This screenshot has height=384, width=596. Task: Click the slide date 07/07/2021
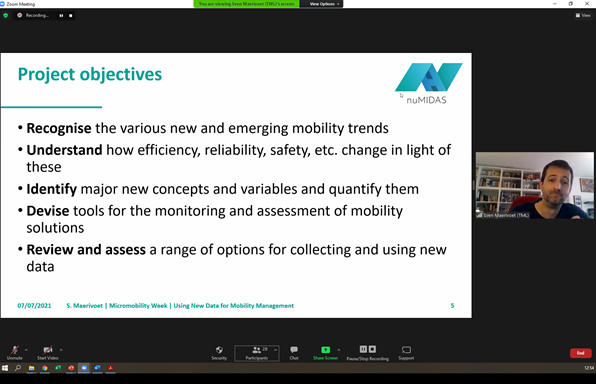(34, 306)
